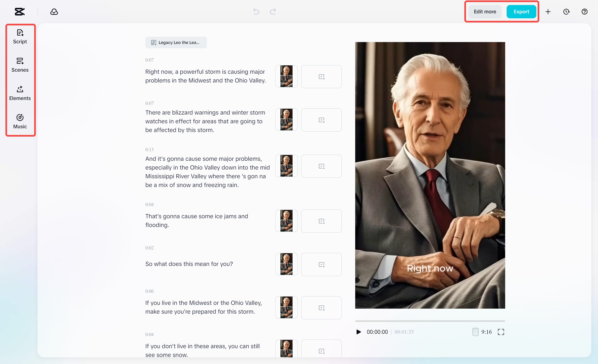
Task: Open the Elements panel
Action: tap(20, 93)
